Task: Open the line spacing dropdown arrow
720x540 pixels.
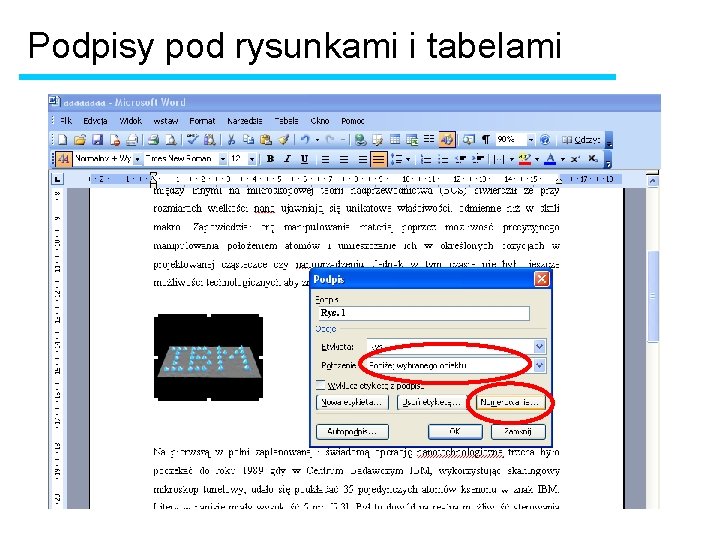Action: coord(408,159)
